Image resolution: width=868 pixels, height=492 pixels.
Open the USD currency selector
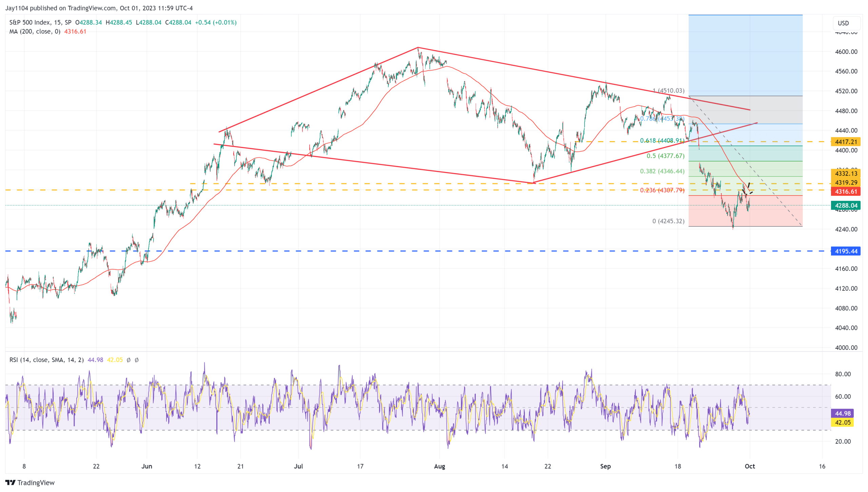(846, 23)
